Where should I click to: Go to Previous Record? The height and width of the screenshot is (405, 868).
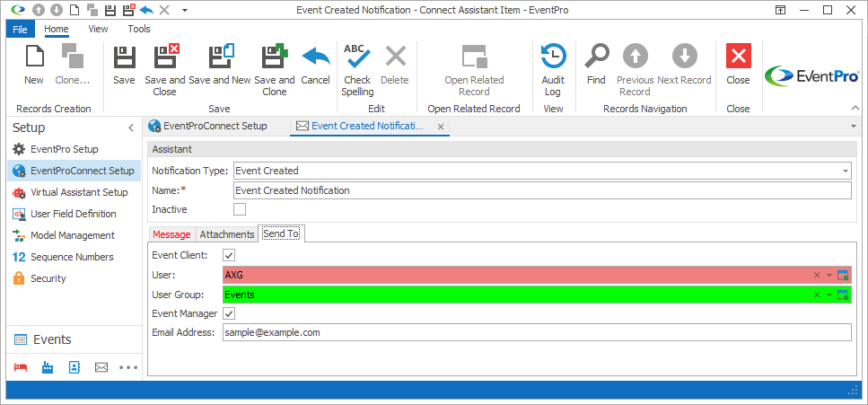click(636, 70)
